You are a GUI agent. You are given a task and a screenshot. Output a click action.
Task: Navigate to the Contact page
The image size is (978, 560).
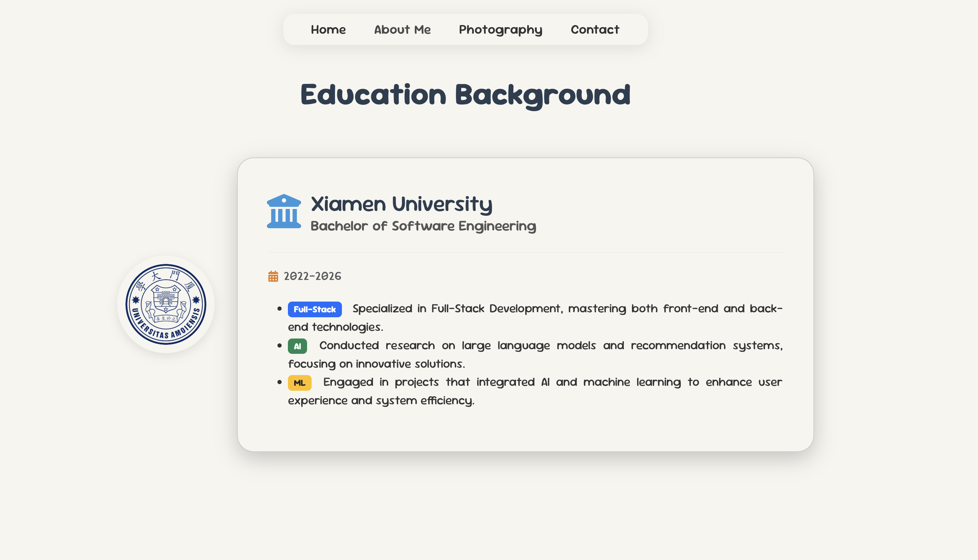pyautogui.click(x=595, y=30)
